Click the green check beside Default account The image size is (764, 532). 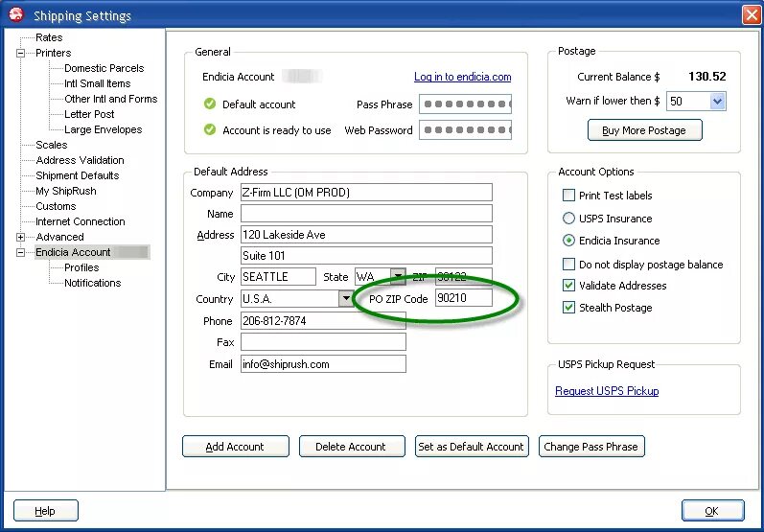coord(210,104)
